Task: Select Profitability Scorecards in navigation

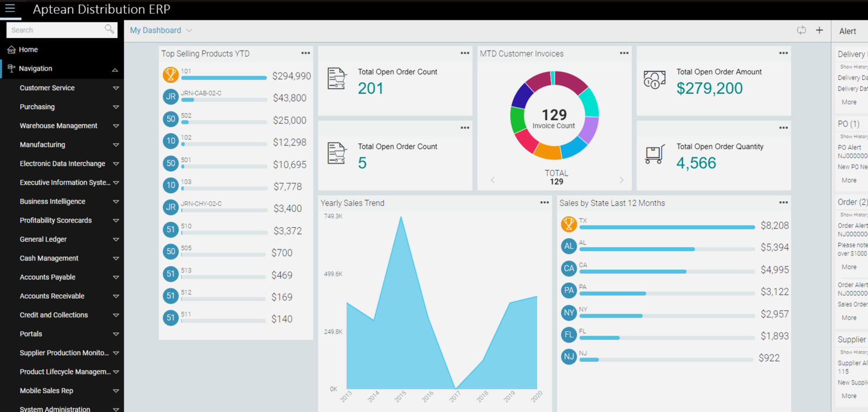Action: tap(56, 221)
